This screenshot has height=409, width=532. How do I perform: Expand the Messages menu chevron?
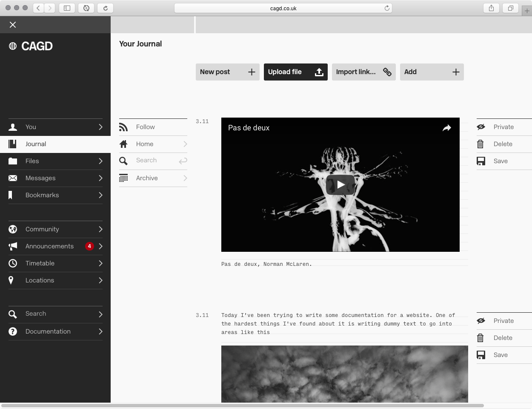coord(100,178)
